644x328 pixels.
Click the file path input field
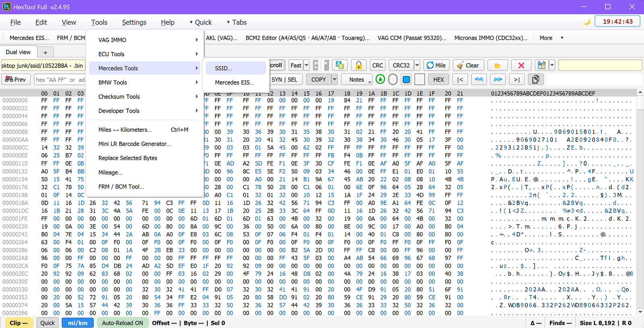(x=43, y=66)
